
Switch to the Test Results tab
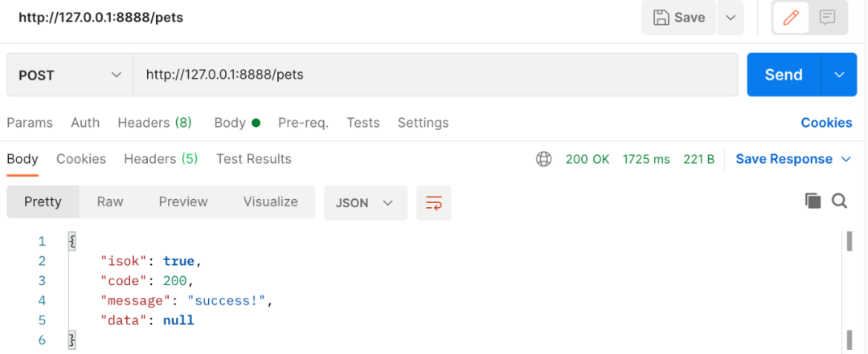tap(253, 159)
